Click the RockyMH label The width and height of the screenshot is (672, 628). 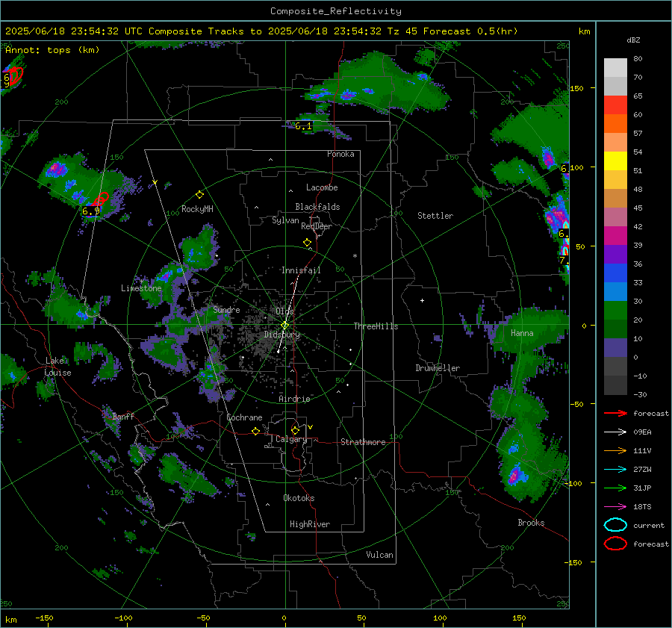coord(197,209)
